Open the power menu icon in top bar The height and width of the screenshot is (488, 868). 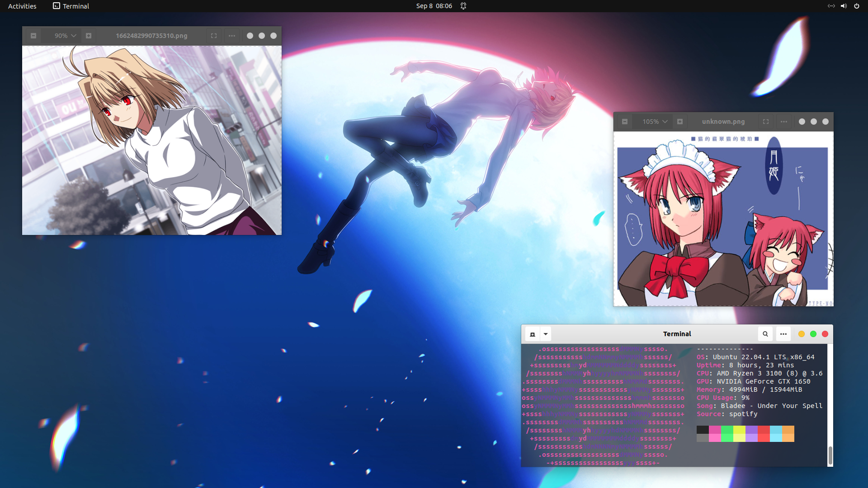click(857, 6)
